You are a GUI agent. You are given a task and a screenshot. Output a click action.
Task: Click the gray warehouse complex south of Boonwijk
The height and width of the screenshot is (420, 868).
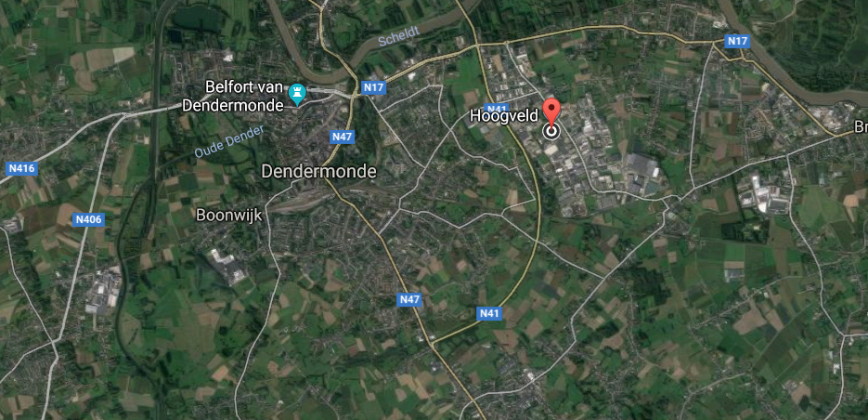tap(227, 266)
